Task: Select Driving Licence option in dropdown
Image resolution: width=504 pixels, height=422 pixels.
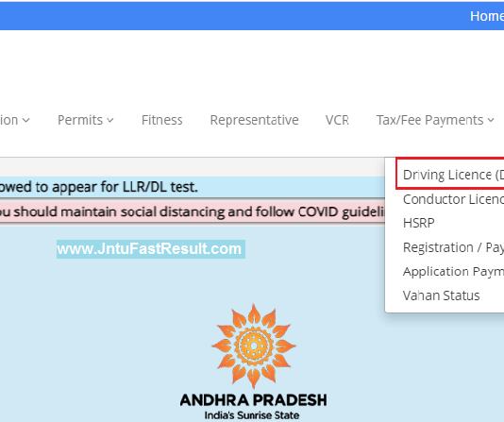Action: tap(453, 175)
